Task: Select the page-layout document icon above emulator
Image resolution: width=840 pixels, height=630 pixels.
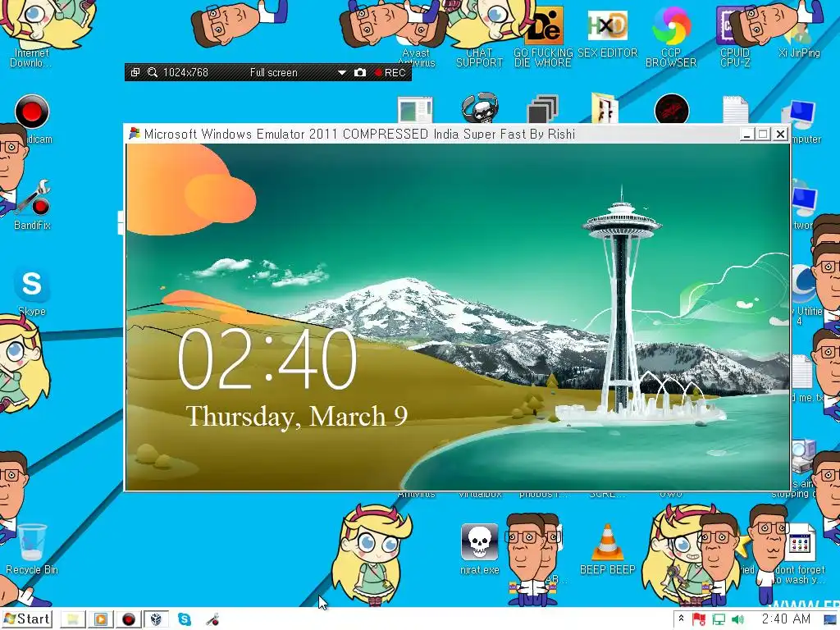Action: tap(415, 111)
